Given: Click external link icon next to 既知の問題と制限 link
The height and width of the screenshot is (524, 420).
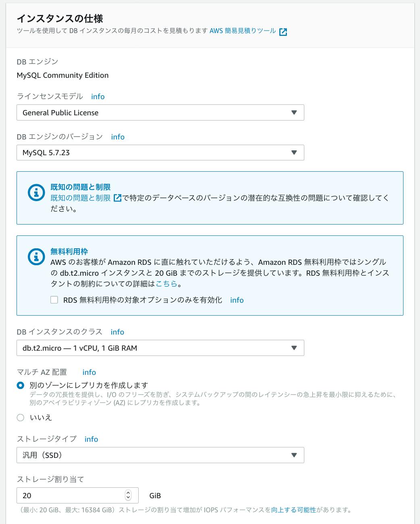Looking at the screenshot, I should [117, 198].
